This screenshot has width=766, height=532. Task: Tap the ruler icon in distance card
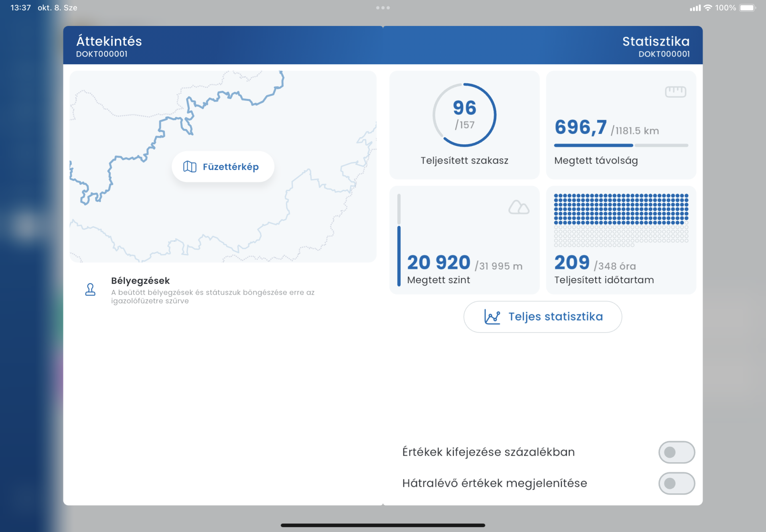(x=675, y=92)
